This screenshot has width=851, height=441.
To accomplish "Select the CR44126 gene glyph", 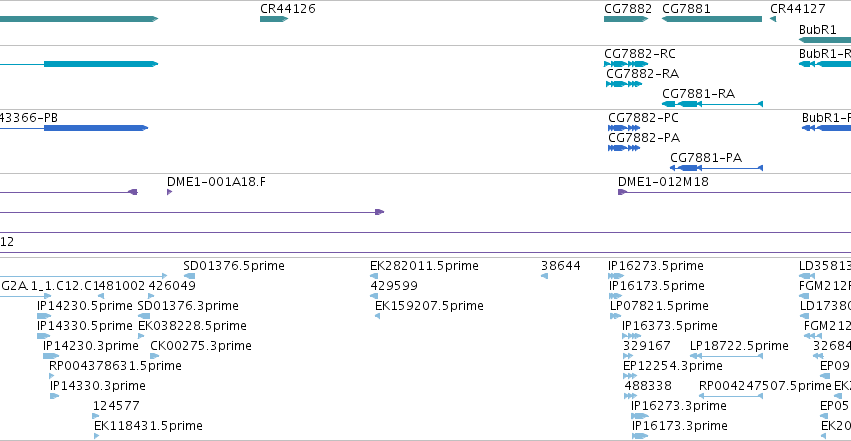I will click(x=274, y=19).
